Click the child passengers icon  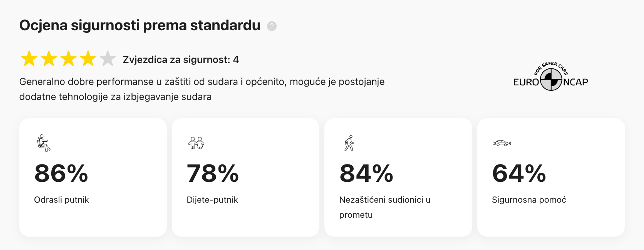pyautogui.click(x=196, y=143)
